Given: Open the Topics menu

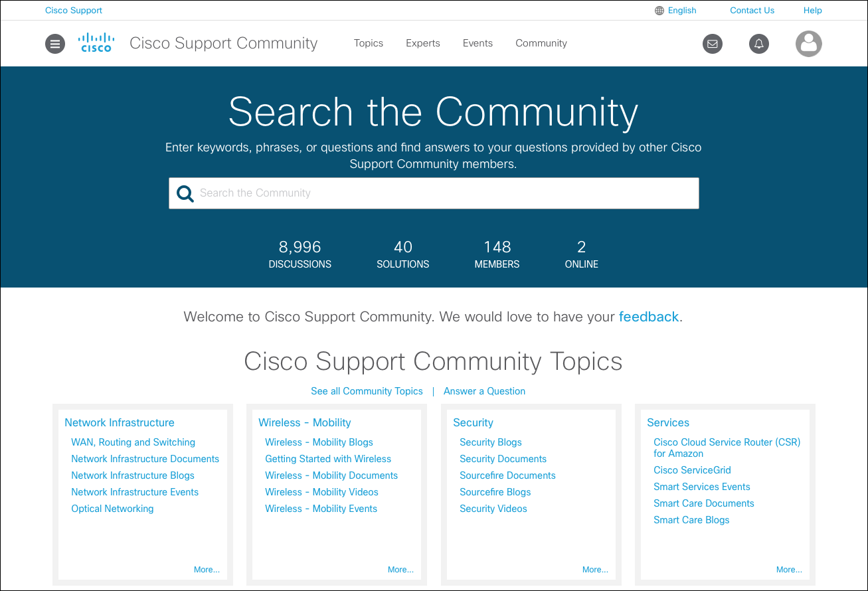Looking at the screenshot, I should click(x=369, y=43).
